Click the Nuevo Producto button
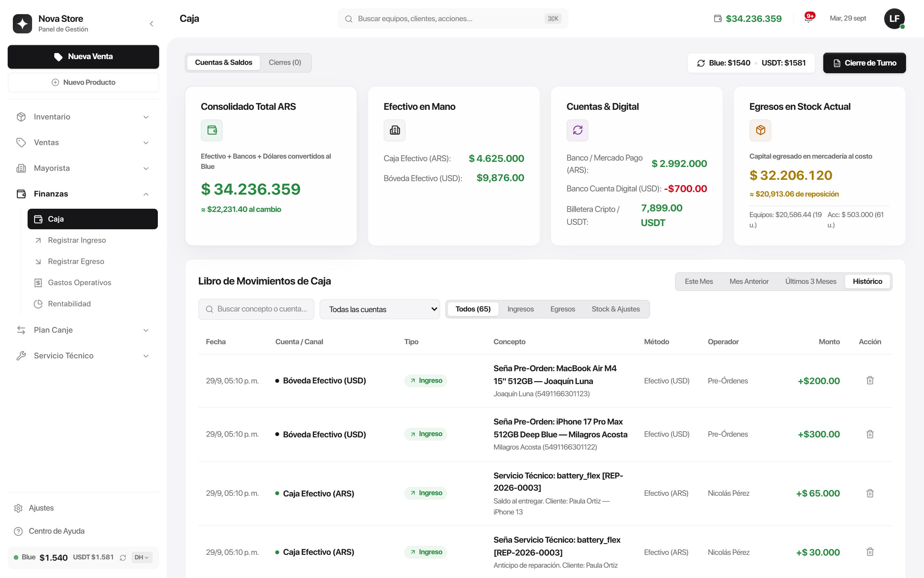The image size is (924, 578). [83, 82]
